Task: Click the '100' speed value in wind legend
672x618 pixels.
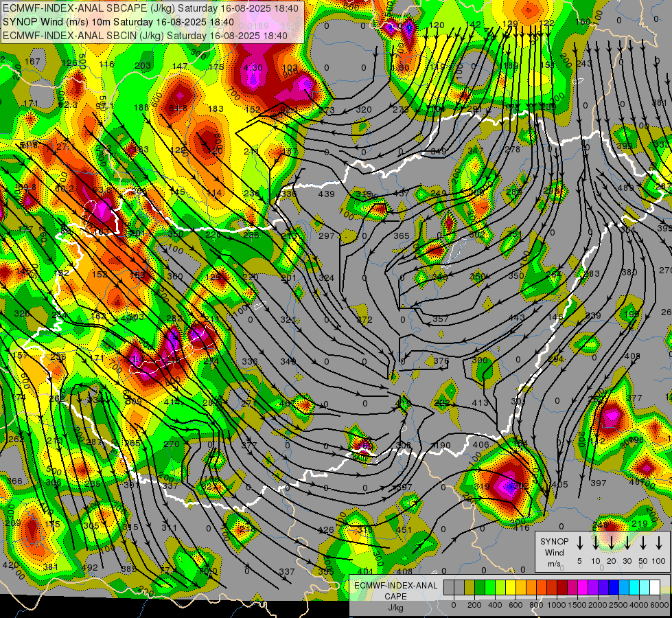Action: [x=658, y=561]
